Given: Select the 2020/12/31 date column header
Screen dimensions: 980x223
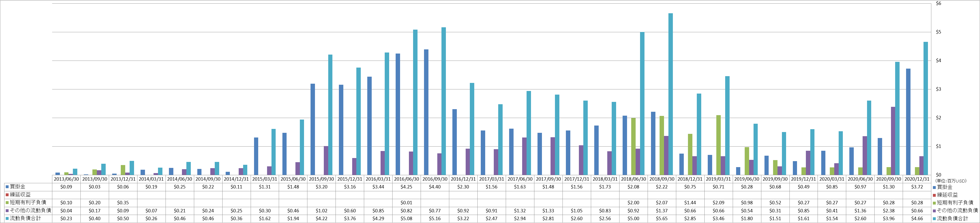Looking at the screenshot, I should 917,179.
